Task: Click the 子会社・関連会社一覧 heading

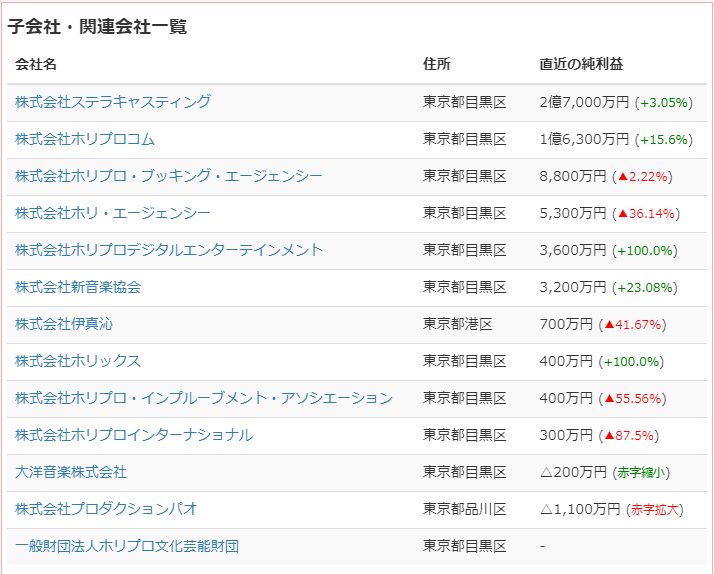Action: 97,26
